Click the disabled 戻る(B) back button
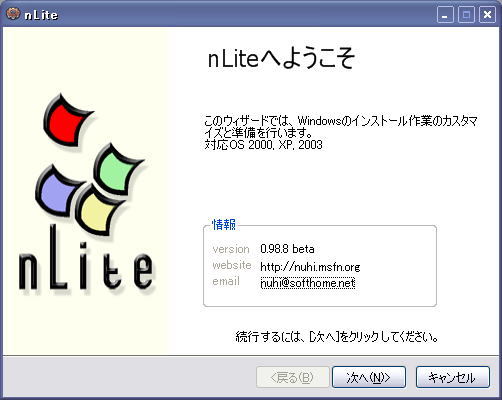The image size is (502, 400). [293, 377]
